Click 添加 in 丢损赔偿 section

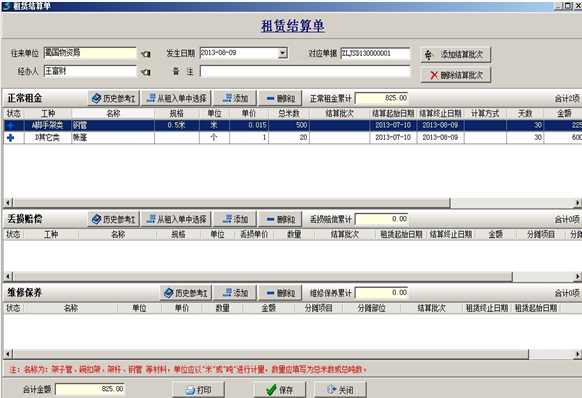pos(235,219)
